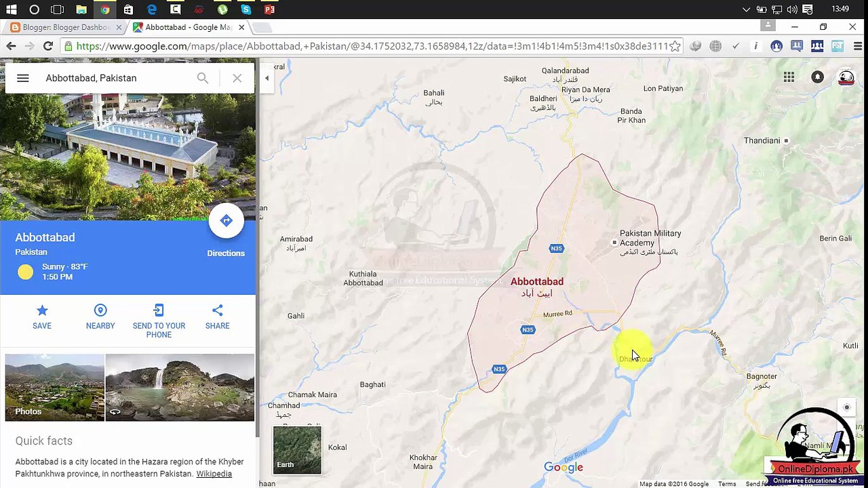Open Google notifications bell

click(818, 77)
